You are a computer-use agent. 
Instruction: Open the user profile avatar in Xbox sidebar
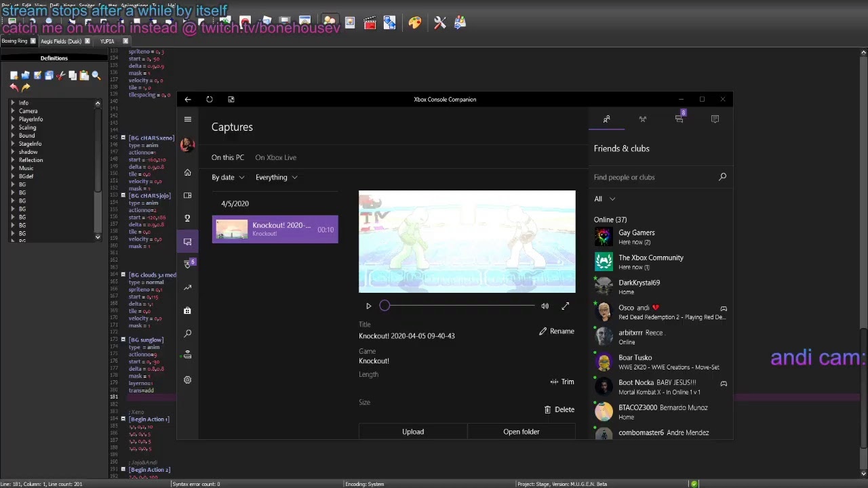click(188, 144)
